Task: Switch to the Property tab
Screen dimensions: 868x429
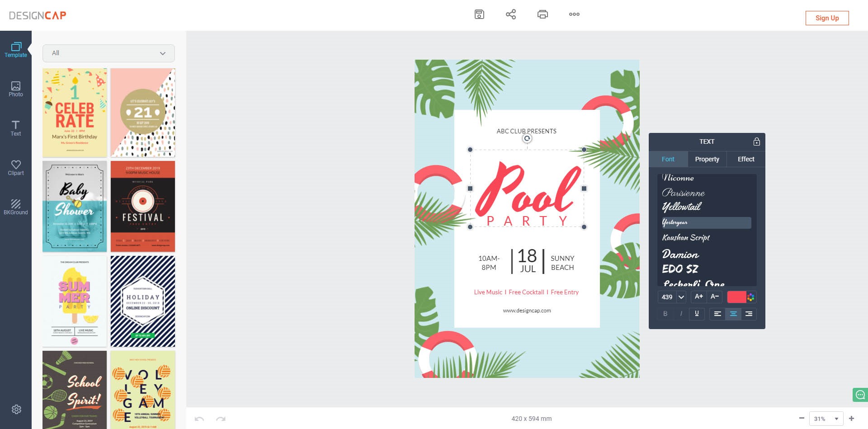Action: pos(707,159)
